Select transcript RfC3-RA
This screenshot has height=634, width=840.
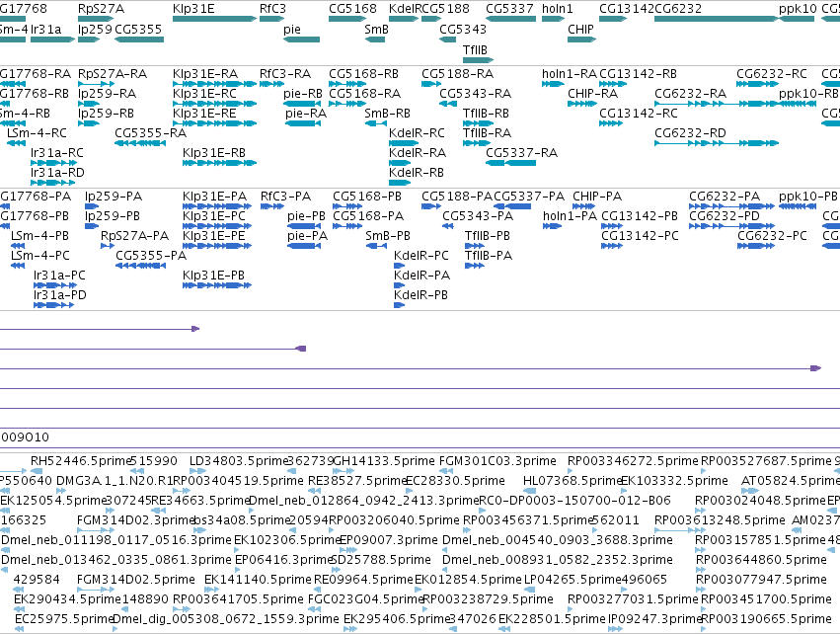click(x=272, y=84)
